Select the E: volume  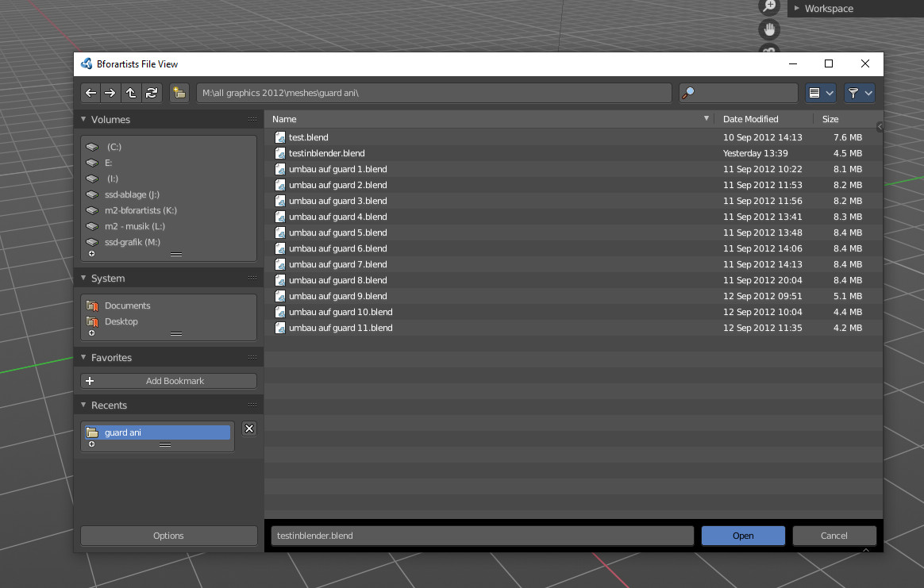click(x=168, y=163)
